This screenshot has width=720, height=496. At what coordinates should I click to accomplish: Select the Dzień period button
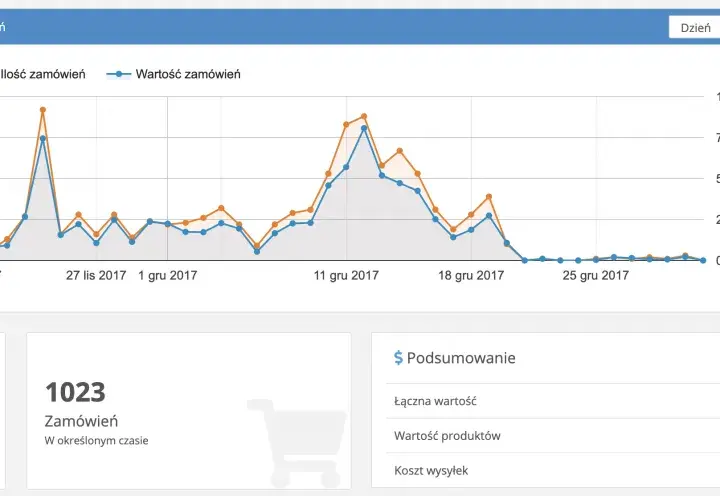(695, 28)
